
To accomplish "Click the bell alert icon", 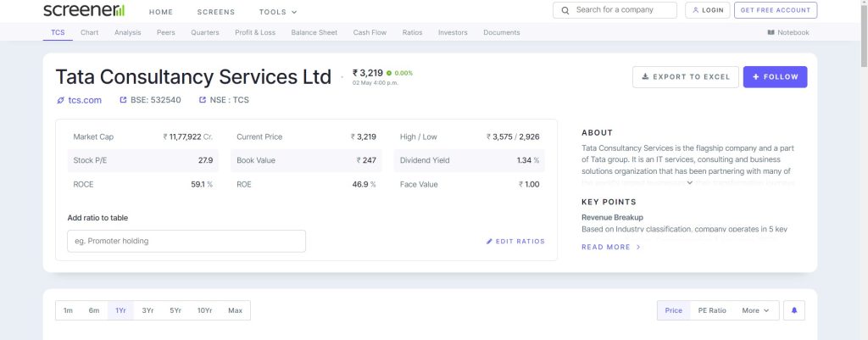I will click(794, 310).
